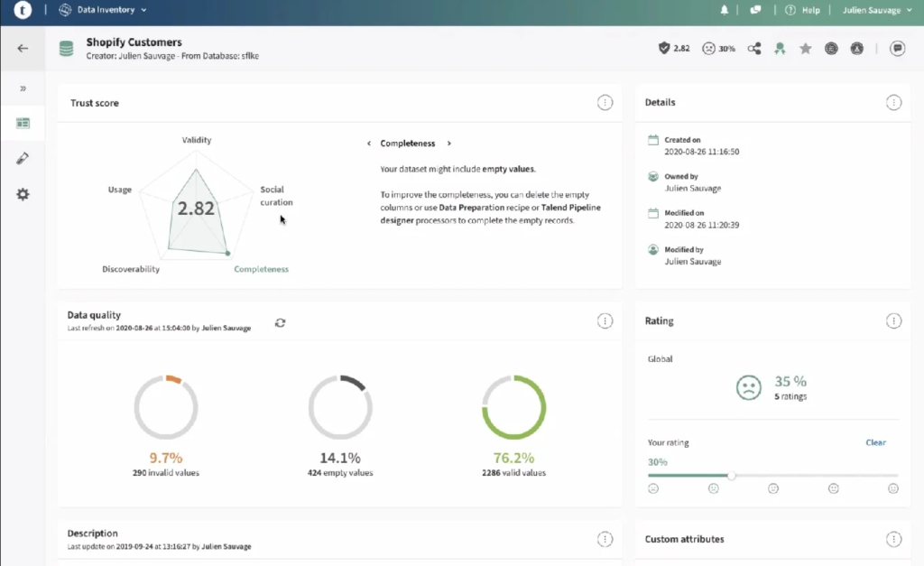Image resolution: width=924 pixels, height=566 pixels.
Task: Click the global rating sad face icon
Action: coord(748,387)
